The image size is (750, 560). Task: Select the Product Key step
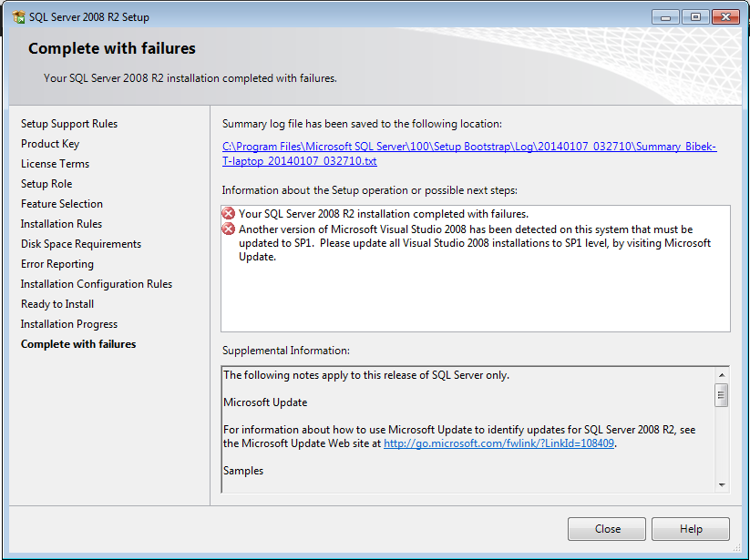pyautogui.click(x=50, y=144)
